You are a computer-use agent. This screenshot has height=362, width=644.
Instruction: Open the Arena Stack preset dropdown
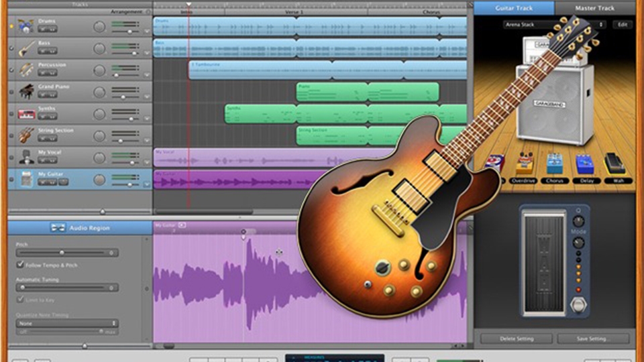554,25
